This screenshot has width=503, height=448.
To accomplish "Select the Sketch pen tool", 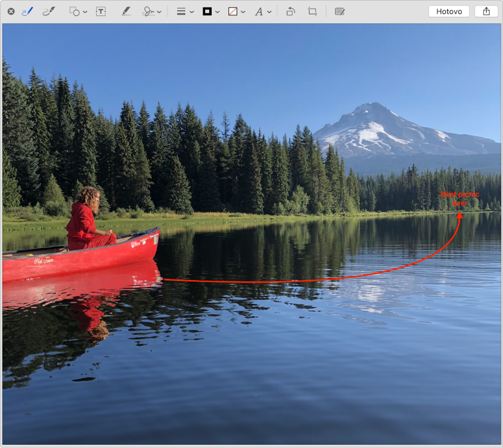I will click(27, 11).
